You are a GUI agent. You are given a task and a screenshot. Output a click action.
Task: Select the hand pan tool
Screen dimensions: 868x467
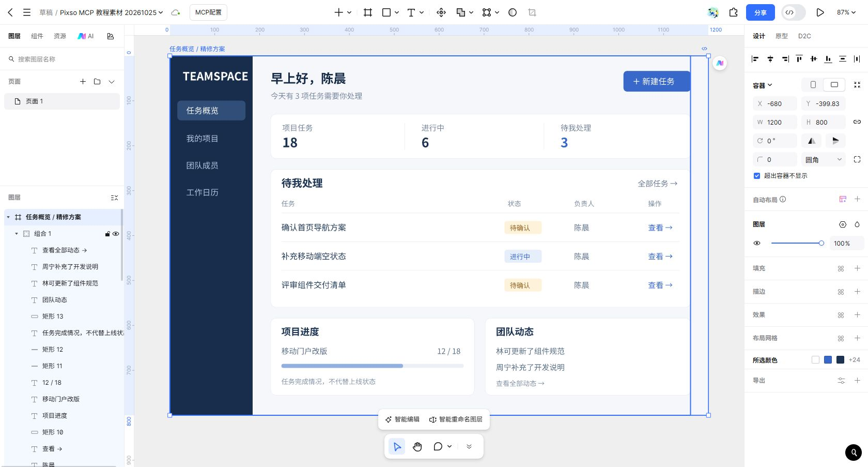(417, 446)
